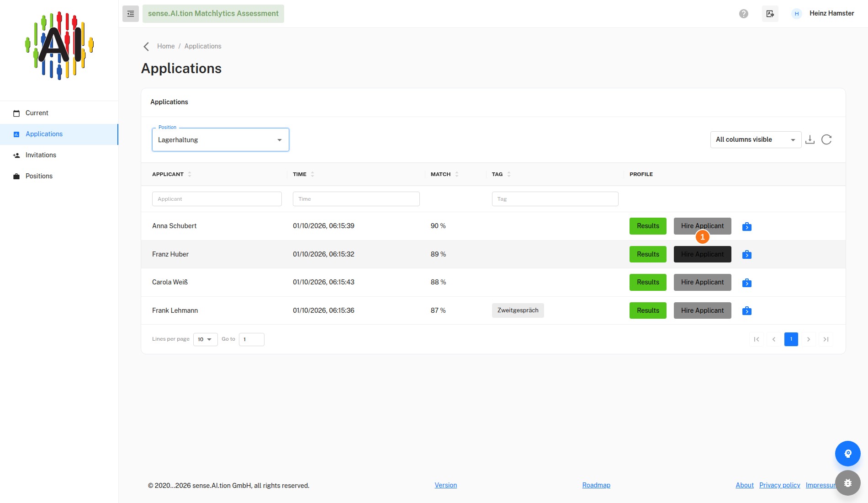
Task: Open Frank Lehmann's blue profile briefcase icon
Action: pos(747,311)
